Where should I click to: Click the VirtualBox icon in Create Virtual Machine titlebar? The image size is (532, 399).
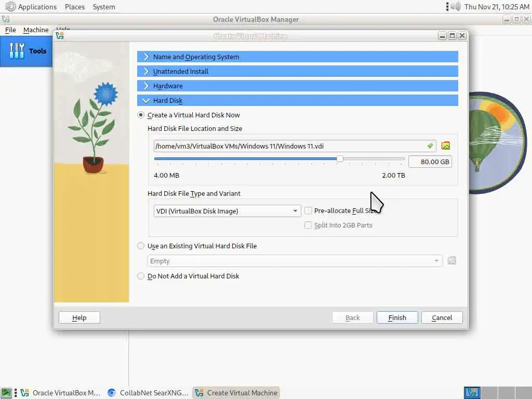(x=60, y=36)
